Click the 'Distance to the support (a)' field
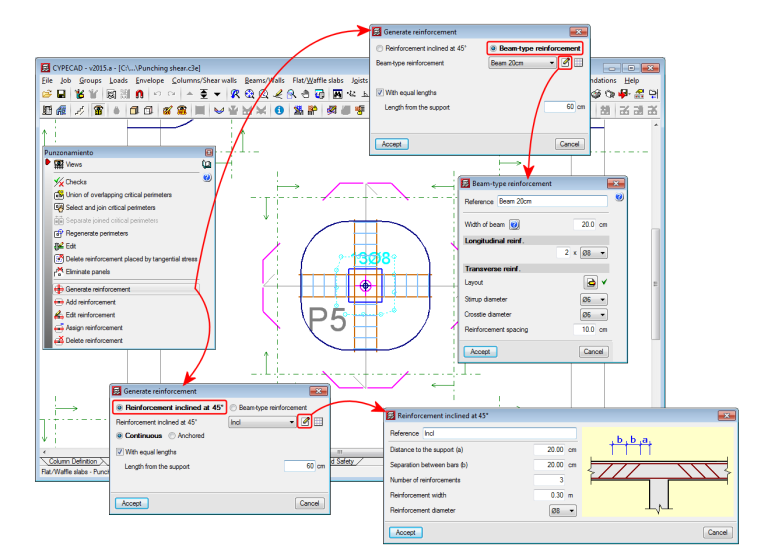This screenshot has height=557, width=768. [550, 450]
